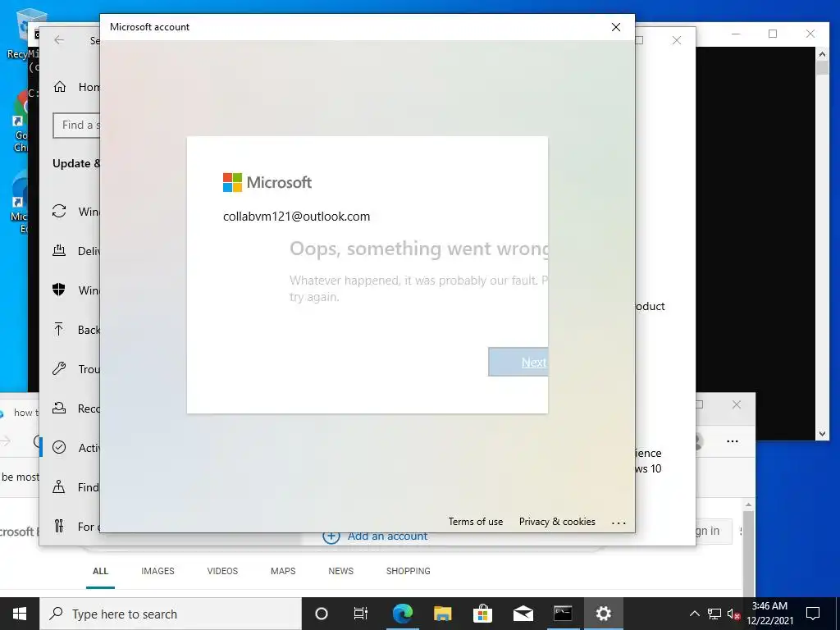The image size is (840, 630).
Task: Switch to NEWS tab in Edge search
Action: coord(340,571)
